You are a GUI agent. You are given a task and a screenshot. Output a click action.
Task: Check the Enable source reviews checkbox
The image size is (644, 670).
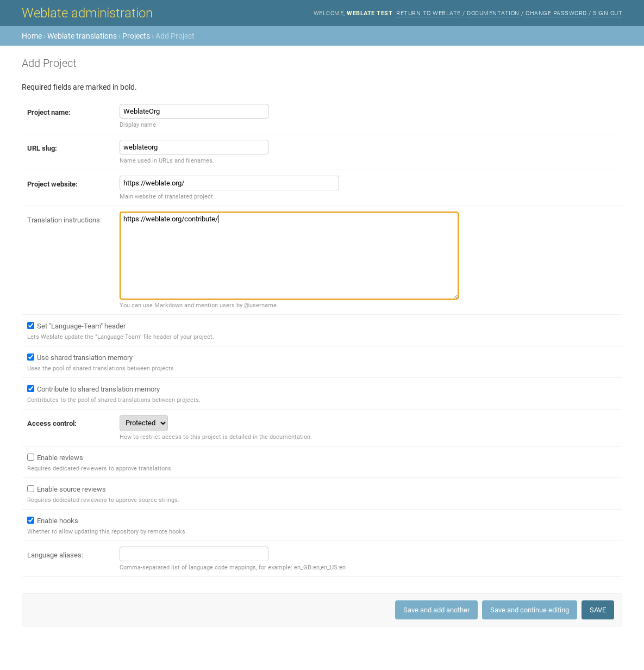[x=31, y=489]
